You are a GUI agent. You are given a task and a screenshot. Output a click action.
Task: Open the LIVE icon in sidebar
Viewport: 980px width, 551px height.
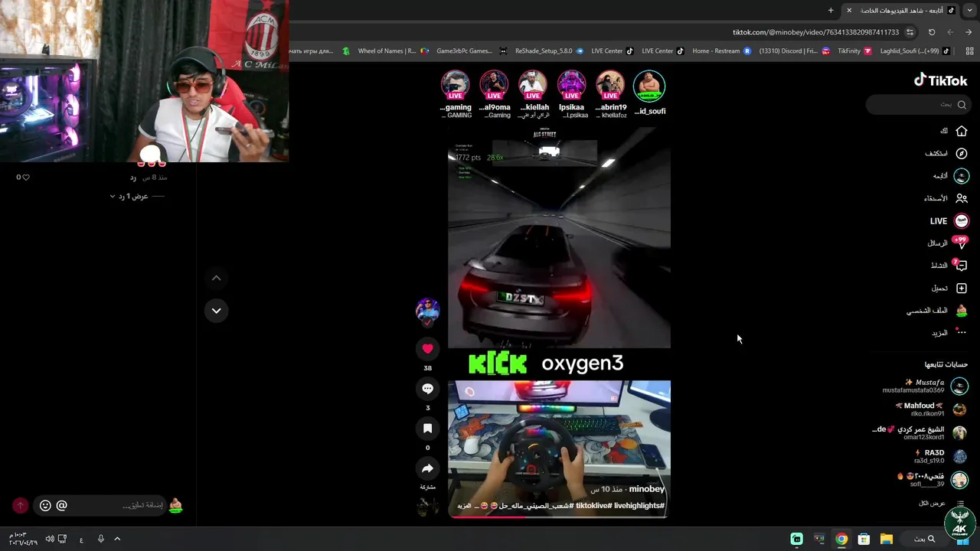(962, 220)
